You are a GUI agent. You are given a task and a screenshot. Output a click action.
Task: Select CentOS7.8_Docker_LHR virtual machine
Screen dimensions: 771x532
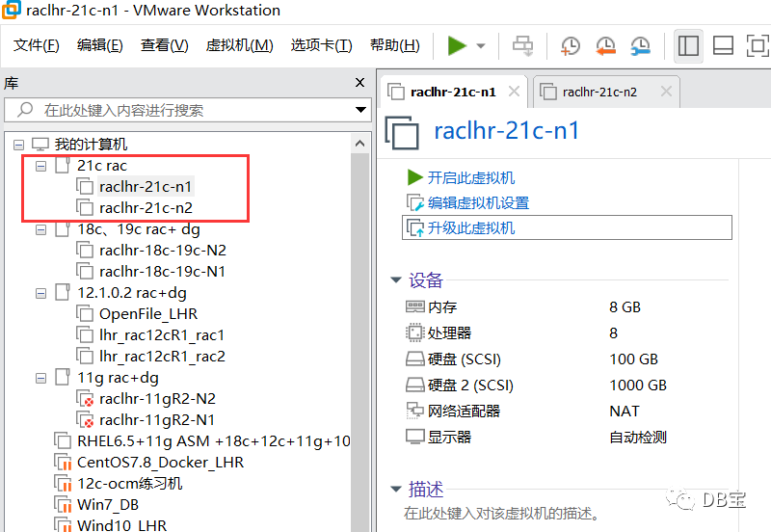pyautogui.click(x=160, y=463)
